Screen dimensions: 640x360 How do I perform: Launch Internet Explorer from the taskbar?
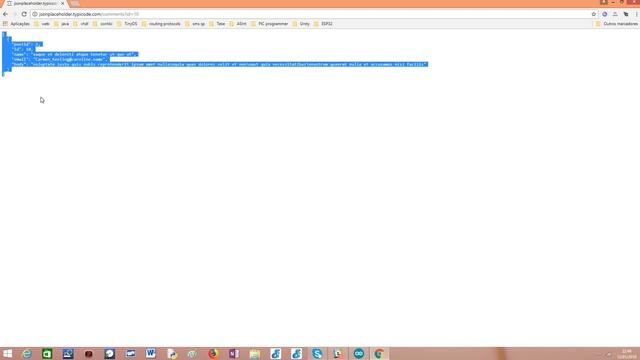(27, 353)
